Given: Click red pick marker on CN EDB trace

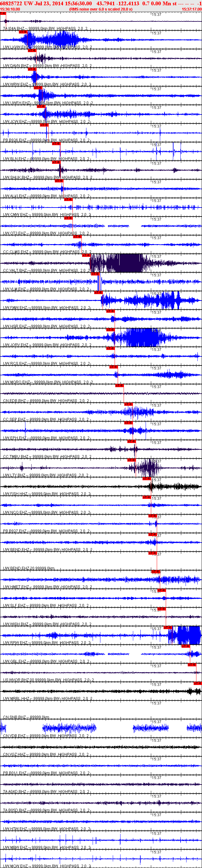Looking at the screenshot, I should coord(120,385).
